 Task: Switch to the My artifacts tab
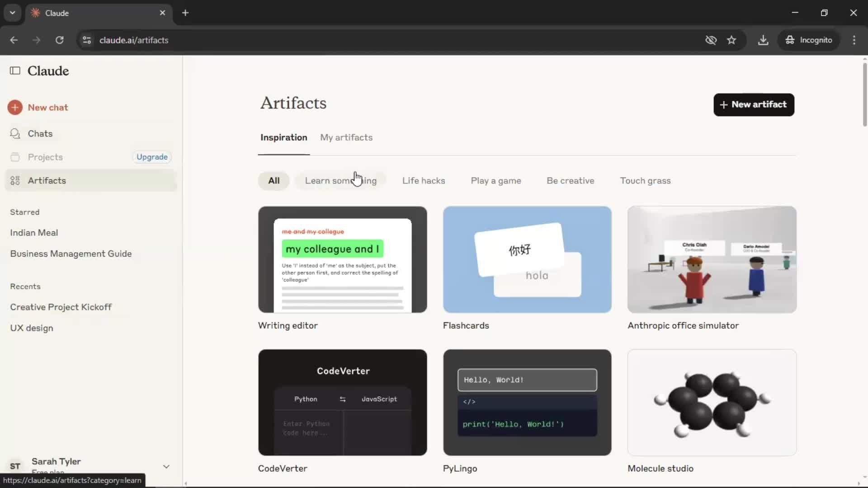pos(346,138)
